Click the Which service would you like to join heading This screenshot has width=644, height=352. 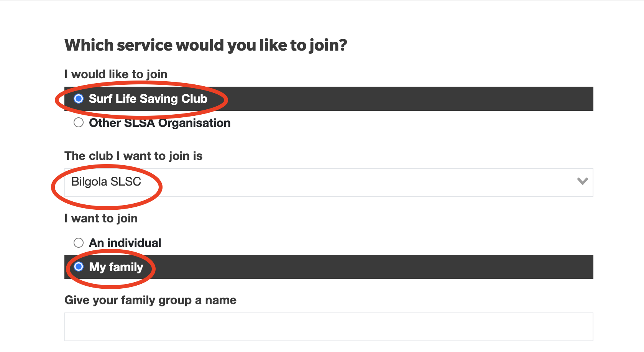click(206, 45)
